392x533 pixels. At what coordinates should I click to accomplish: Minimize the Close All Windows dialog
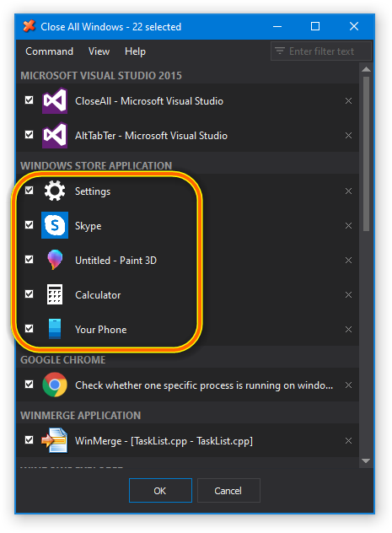tap(277, 26)
